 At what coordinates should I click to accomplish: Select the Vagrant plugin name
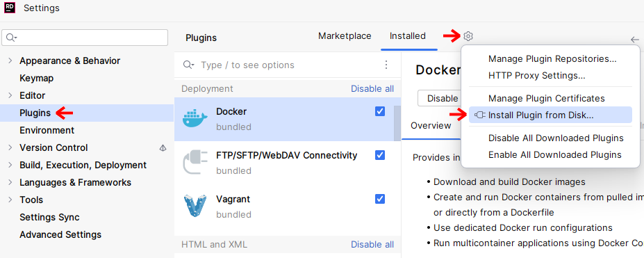233,200
